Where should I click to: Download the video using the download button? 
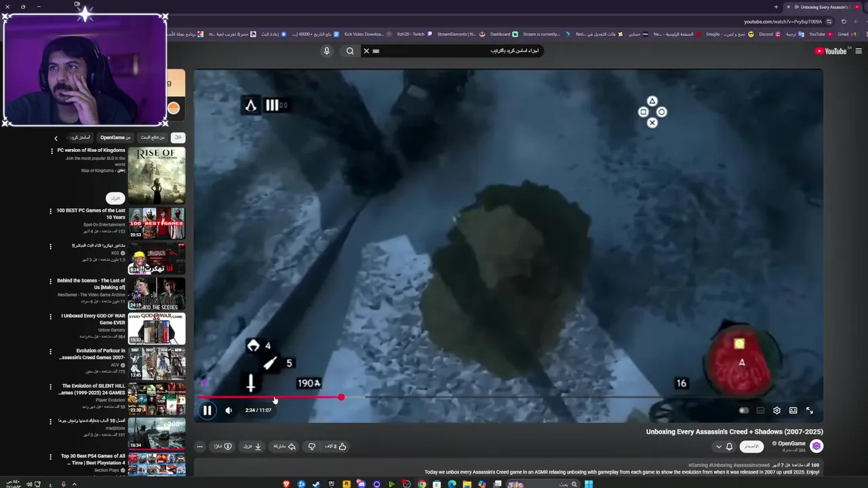(252, 446)
